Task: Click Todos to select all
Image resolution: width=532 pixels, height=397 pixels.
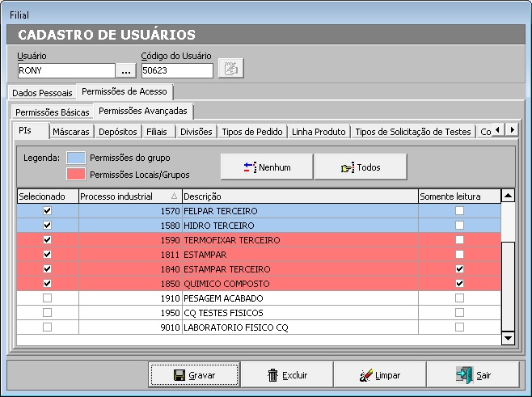Action: [x=360, y=167]
